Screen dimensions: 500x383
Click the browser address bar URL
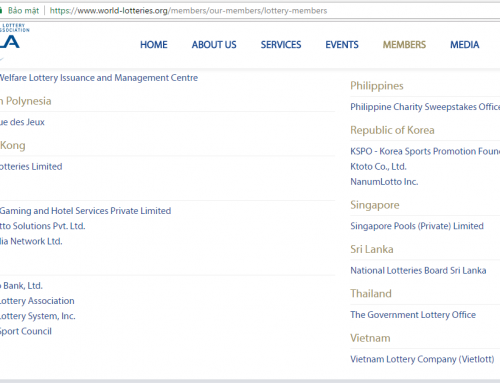(188, 11)
